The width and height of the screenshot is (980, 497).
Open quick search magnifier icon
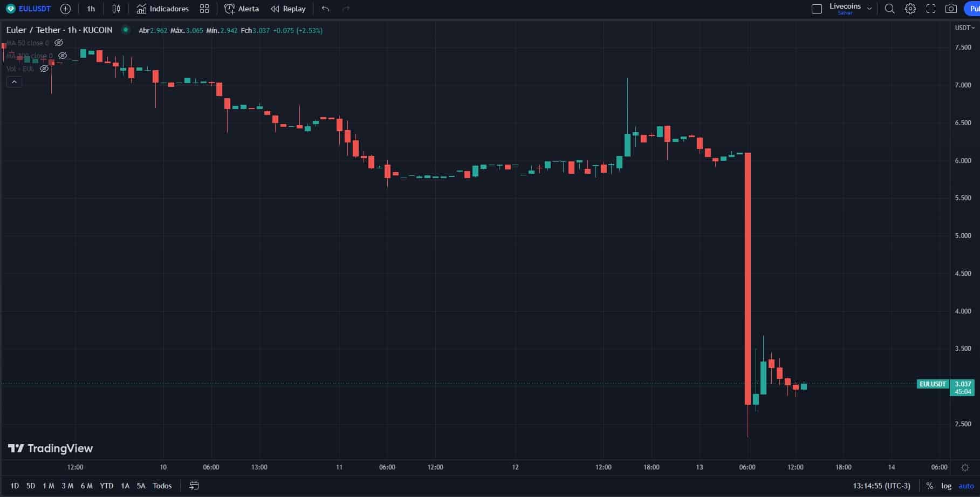tap(890, 9)
